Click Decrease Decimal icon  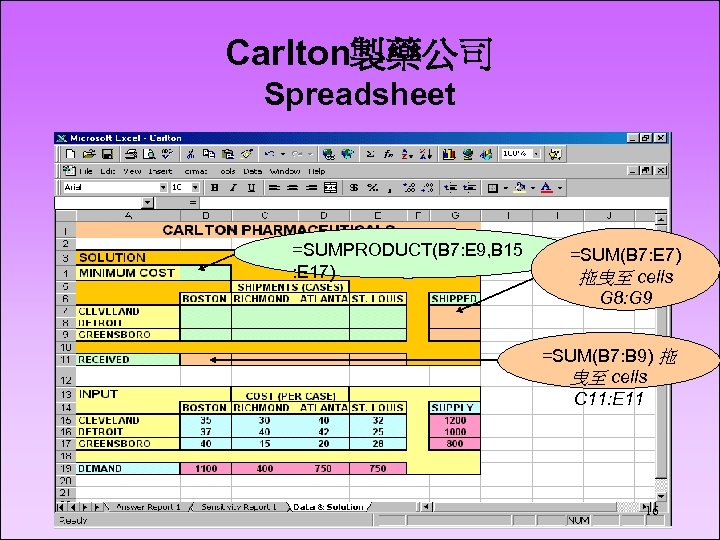click(x=427, y=187)
